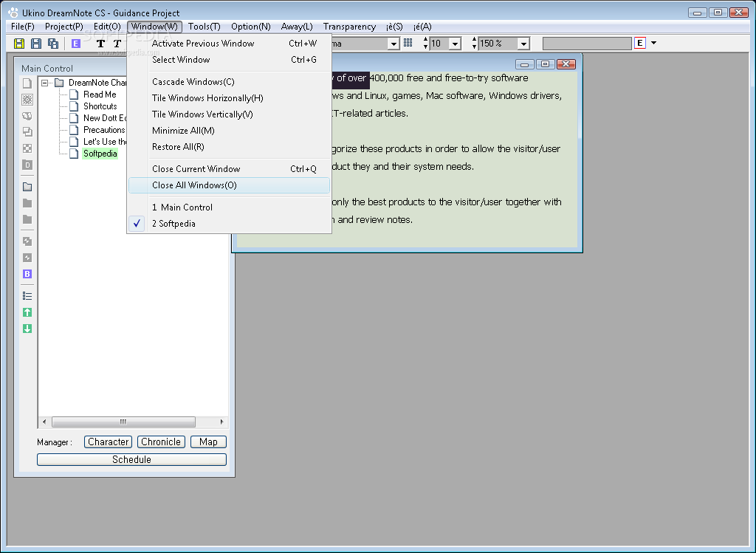Open the Away(L) menu

[x=297, y=27]
